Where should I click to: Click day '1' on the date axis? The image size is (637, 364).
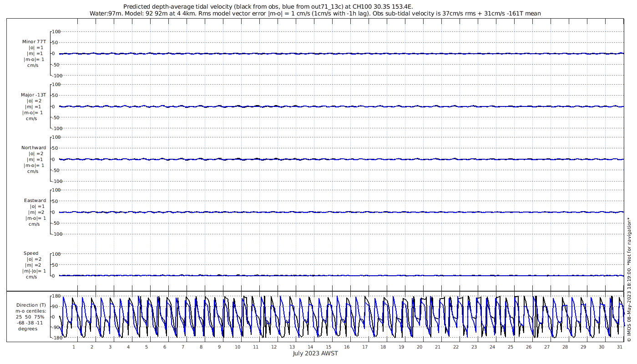coord(74,347)
